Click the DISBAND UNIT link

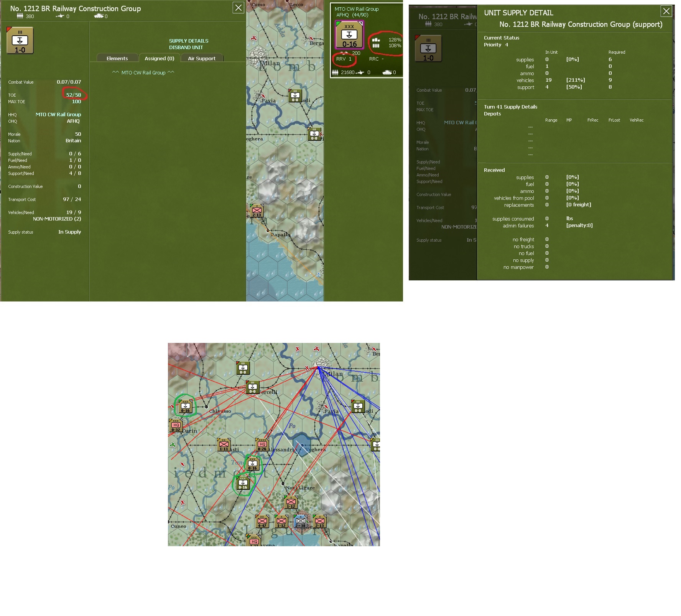point(186,47)
